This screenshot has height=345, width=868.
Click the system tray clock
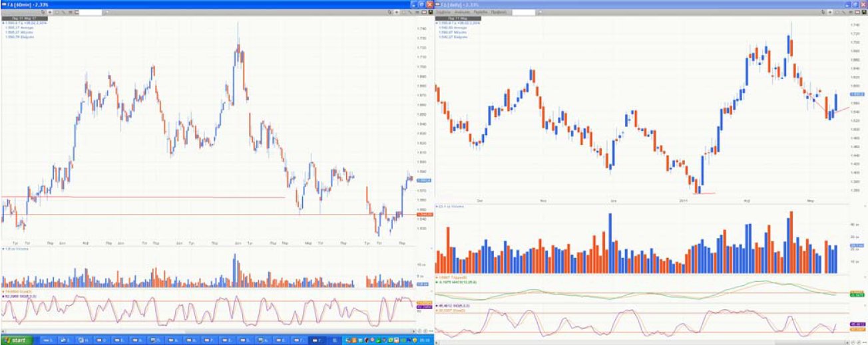(423, 340)
